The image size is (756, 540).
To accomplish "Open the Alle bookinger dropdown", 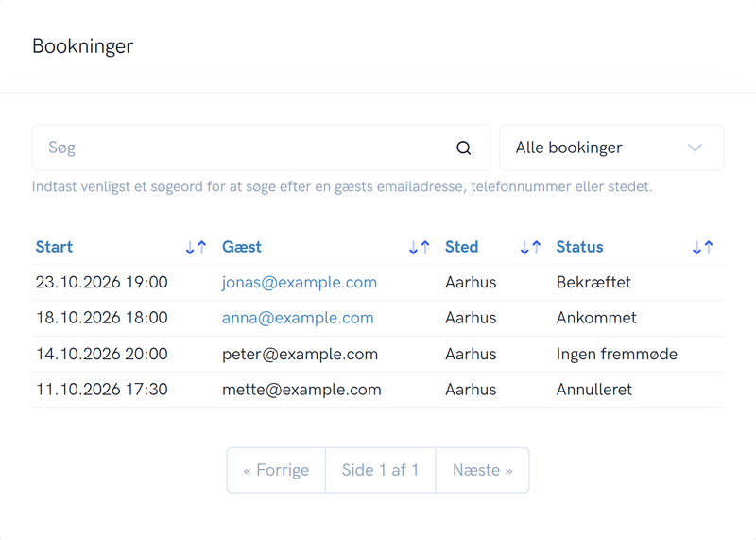I will (x=611, y=148).
